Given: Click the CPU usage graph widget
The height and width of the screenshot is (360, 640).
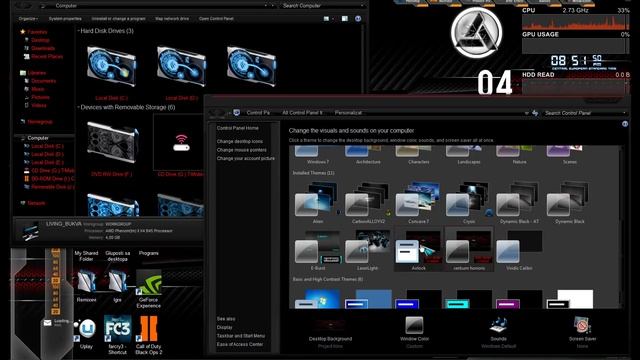Looking at the screenshot, I should (576, 22).
